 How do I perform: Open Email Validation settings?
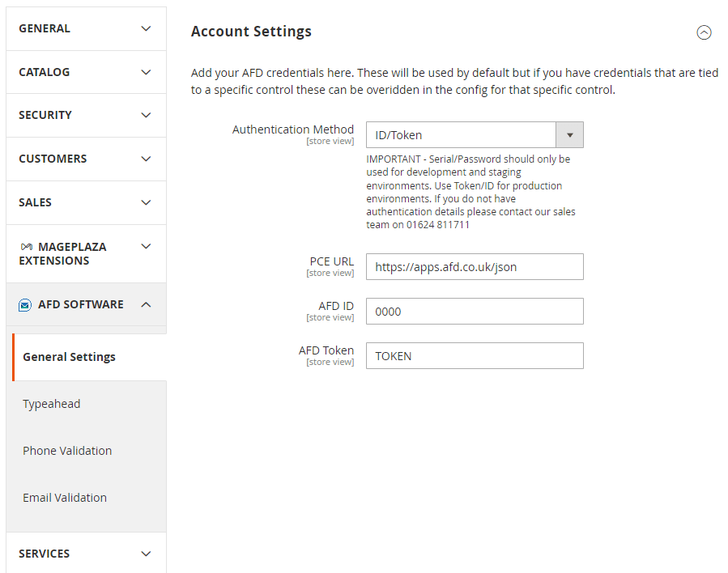point(65,498)
